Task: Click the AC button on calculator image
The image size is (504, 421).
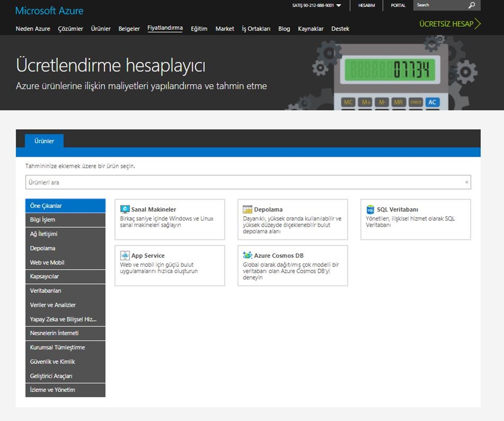Action: [432, 102]
